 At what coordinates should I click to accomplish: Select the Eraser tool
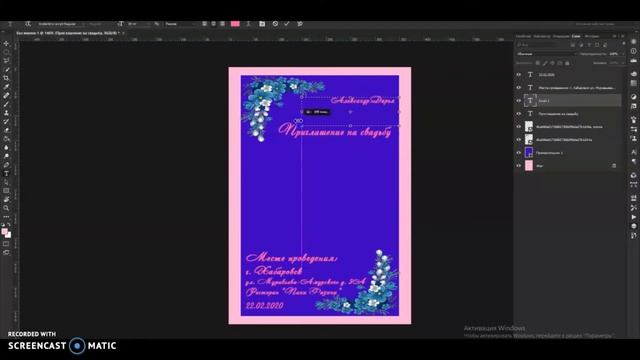[x=6, y=130]
